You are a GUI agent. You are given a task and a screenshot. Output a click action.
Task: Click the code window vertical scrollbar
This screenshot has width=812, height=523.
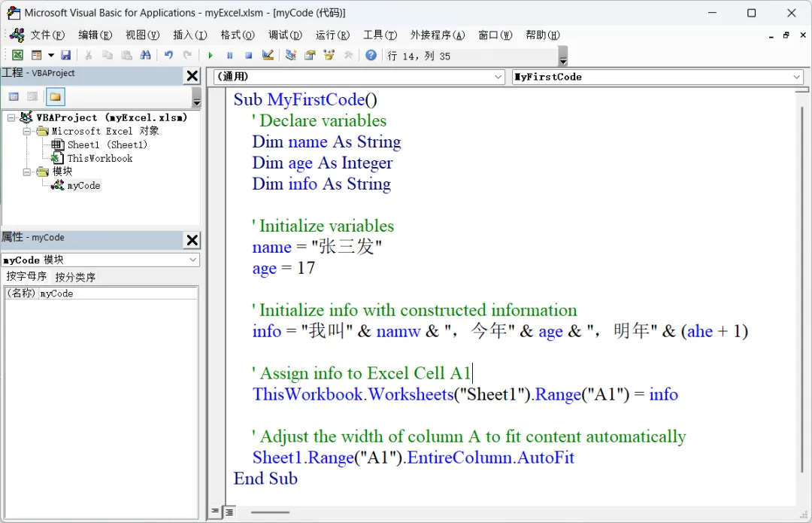801,289
